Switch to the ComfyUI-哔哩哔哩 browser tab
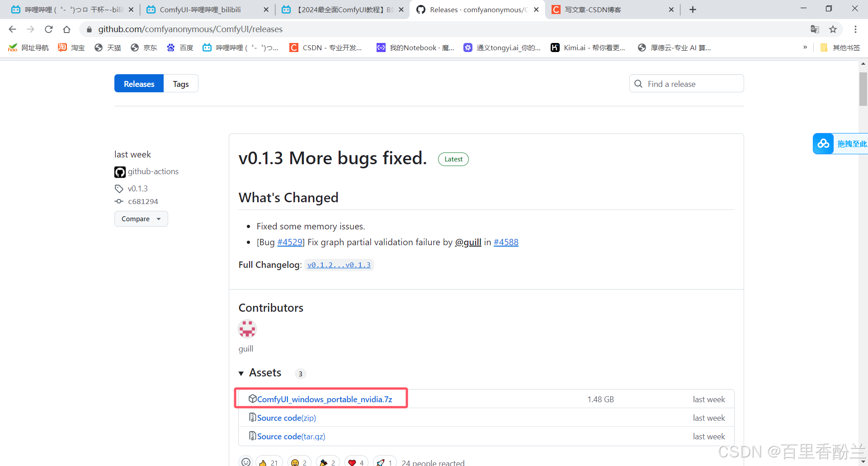This screenshot has width=868, height=466. pyautogui.click(x=207, y=10)
